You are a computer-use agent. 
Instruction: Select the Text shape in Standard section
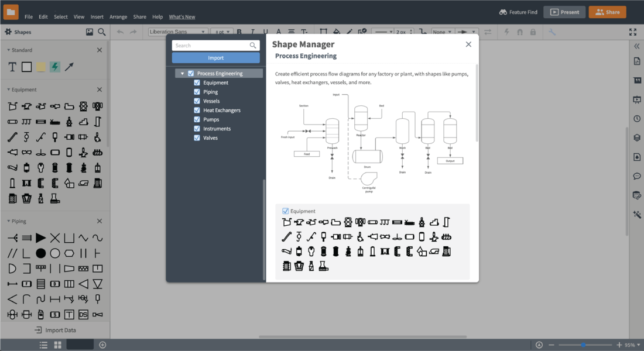pyautogui.click(x=12, y=67)
